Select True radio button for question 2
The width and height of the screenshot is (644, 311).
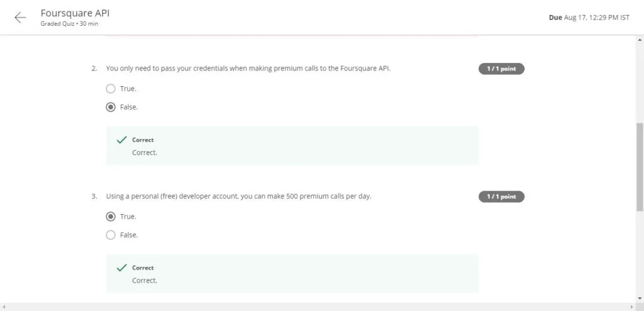[111, 89]
